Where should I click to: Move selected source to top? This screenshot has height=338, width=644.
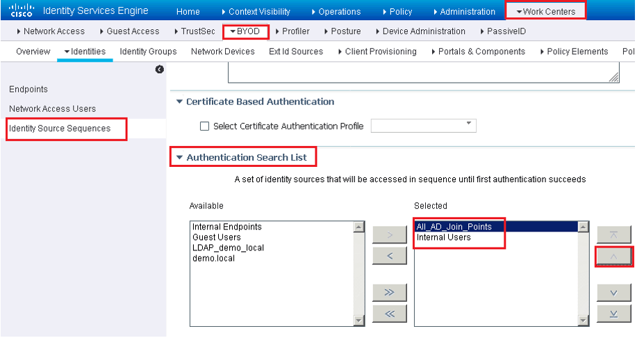[613, 235]
